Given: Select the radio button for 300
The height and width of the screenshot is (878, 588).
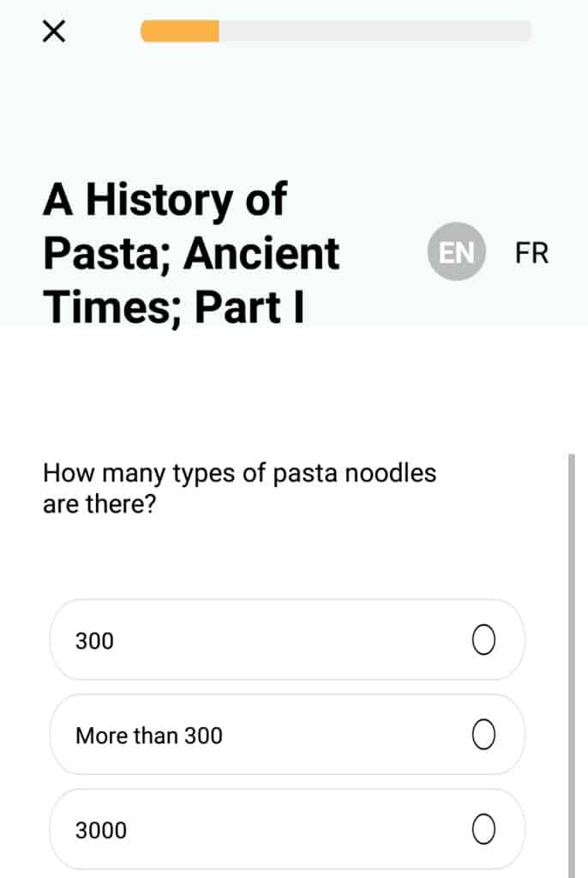Looking at the screenshot, I should (483, 640).
